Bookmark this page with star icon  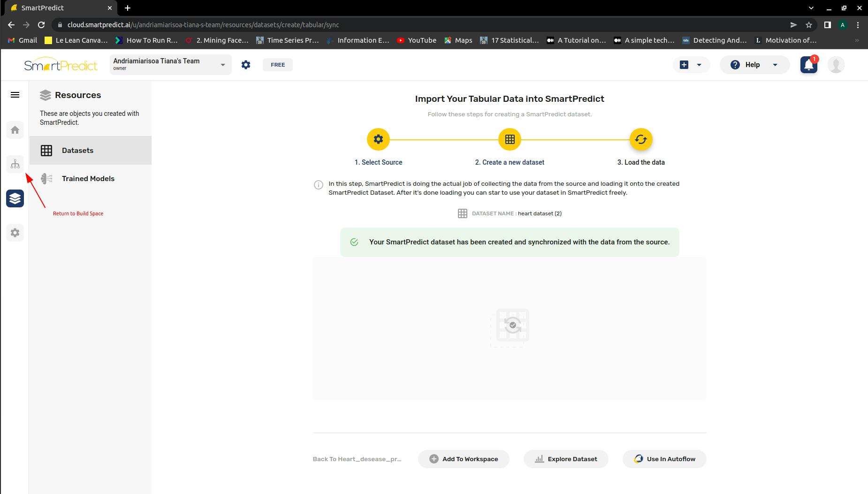pos(809,25)
